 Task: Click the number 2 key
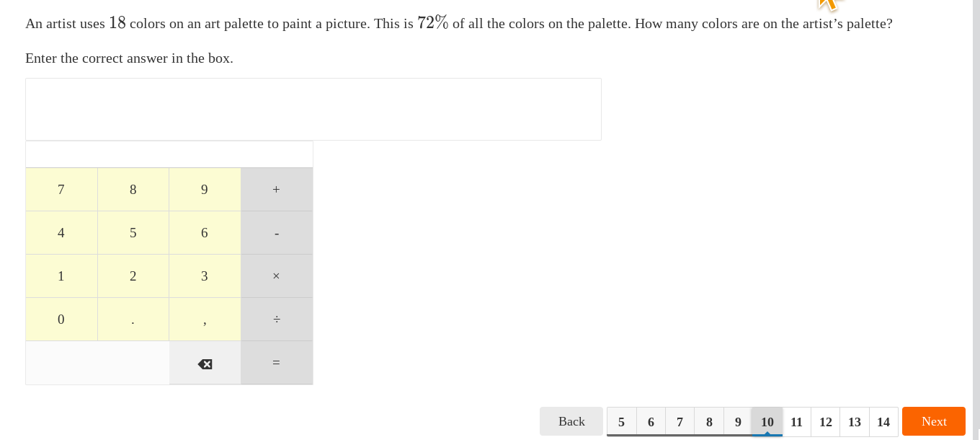[133, 276]
